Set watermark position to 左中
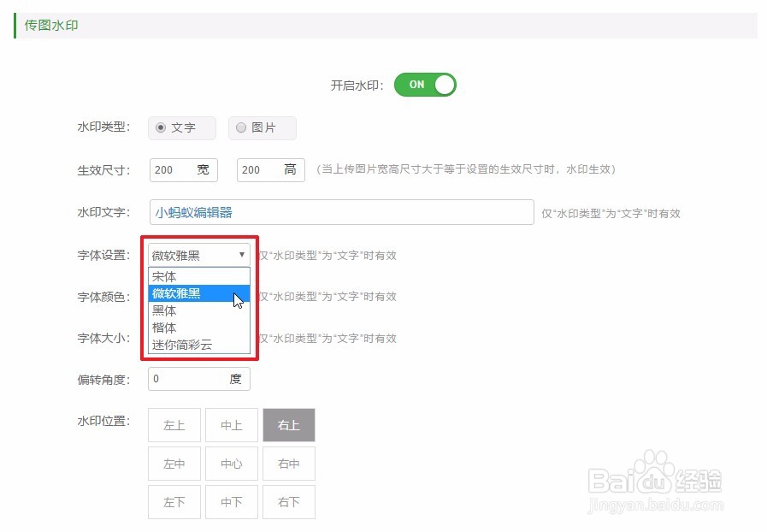The height and width of the screenshot is (532, 767). pyautogui.click(x=174, y=464)
